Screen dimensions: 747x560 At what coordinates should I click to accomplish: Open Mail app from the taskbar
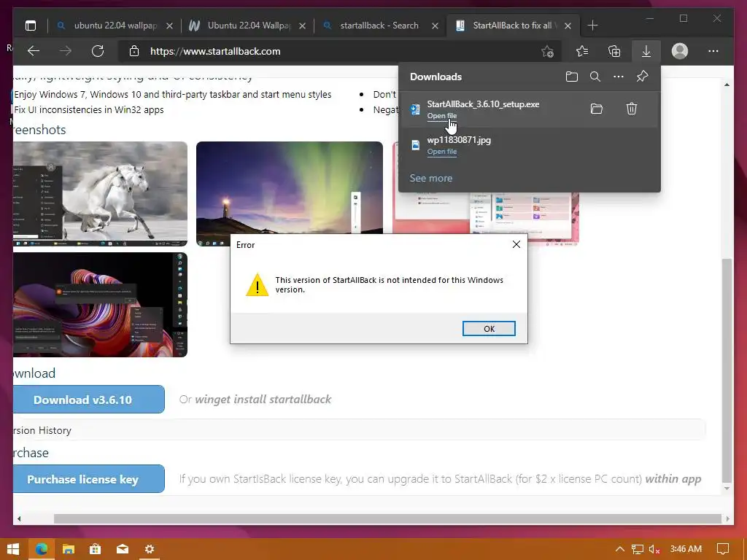click(x=123, y=549)
